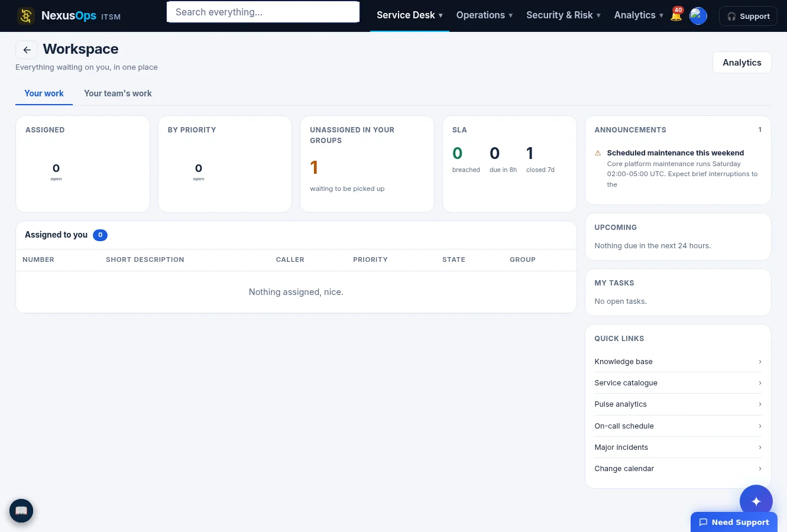Open the By Priority card
The image size is (787, 532).
225,164
